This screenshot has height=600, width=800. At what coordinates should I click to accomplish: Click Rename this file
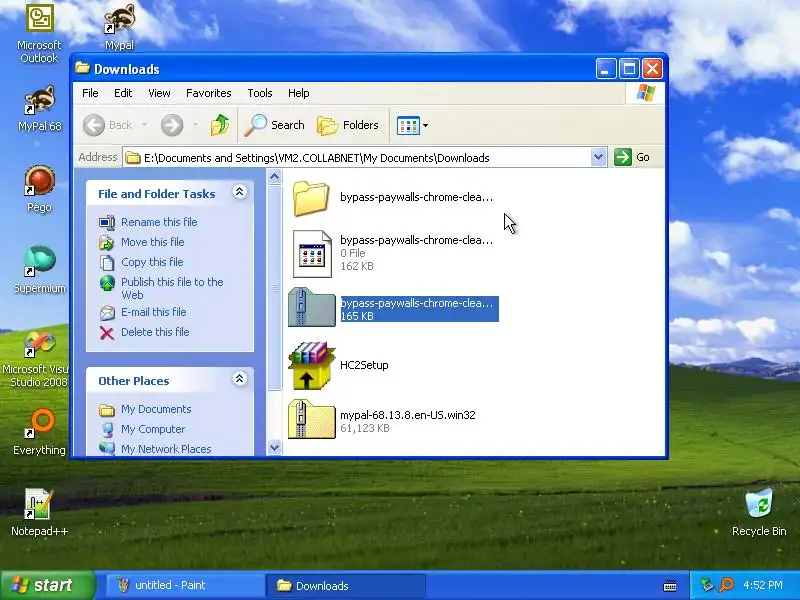point(159,222)
